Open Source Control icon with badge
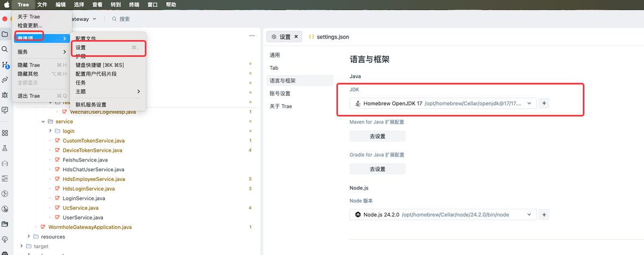The height and width of the screenshot is (255, 644). (5, 64)
